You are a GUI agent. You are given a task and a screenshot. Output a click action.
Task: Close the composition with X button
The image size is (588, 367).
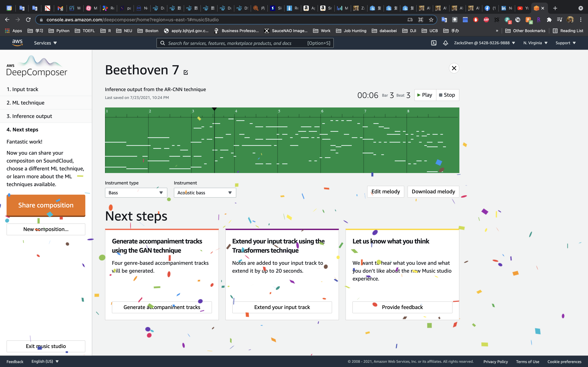tap(454, 68)
